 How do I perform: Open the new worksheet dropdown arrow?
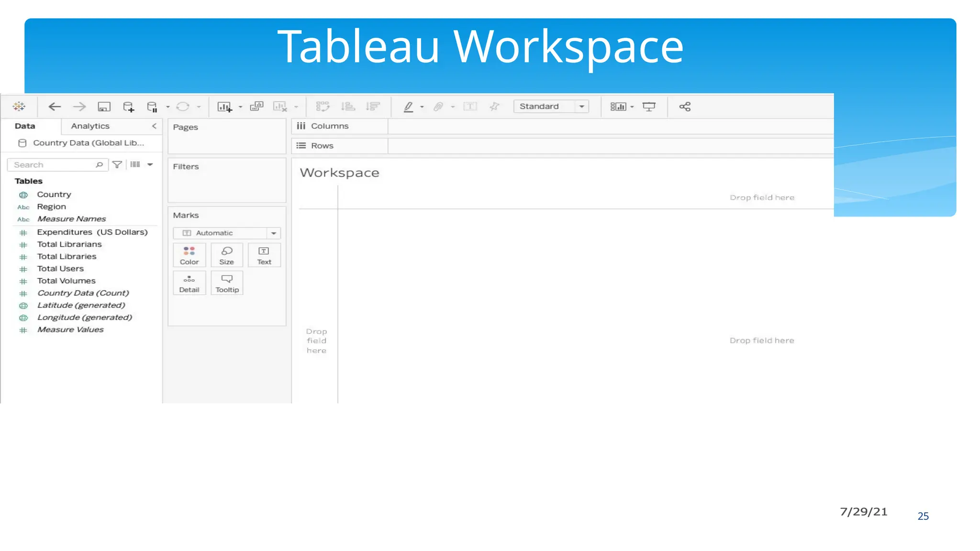(x=240, y=107)
